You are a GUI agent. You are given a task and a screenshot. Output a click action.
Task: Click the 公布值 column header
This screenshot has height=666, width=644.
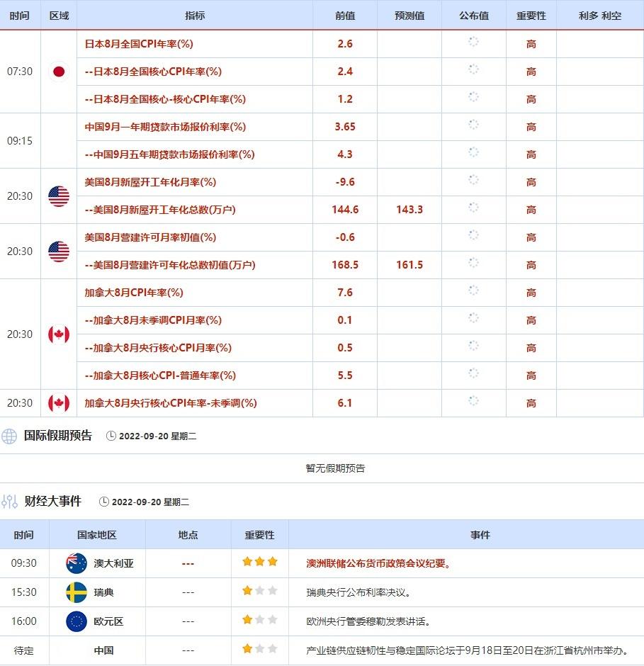[473, 16]
